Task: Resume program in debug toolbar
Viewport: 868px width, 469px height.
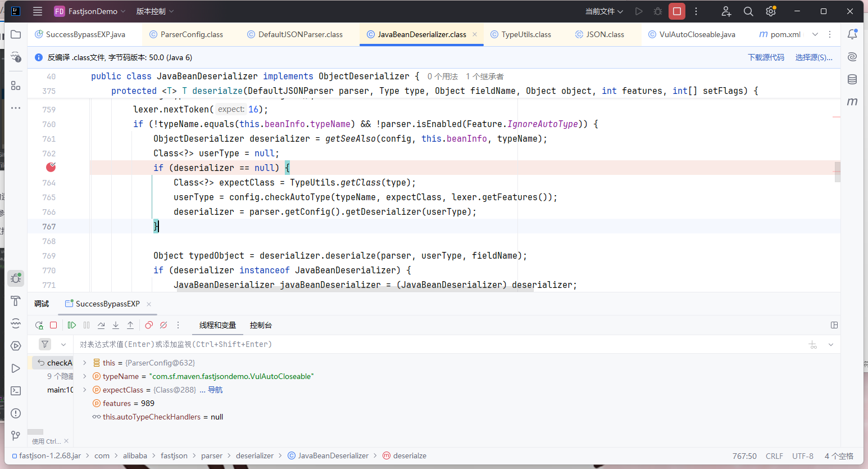Action: coord(72,325)
